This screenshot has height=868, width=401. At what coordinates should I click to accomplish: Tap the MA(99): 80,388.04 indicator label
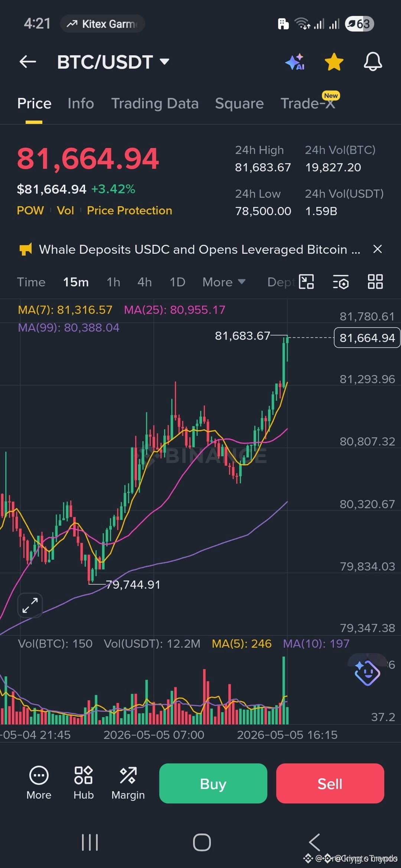point(69,328)
